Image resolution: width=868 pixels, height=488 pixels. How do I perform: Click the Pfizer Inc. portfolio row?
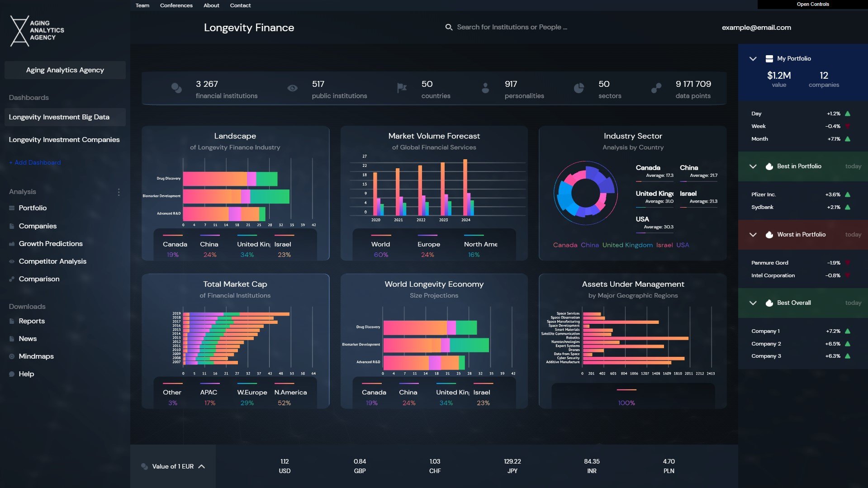pos(801,194)
